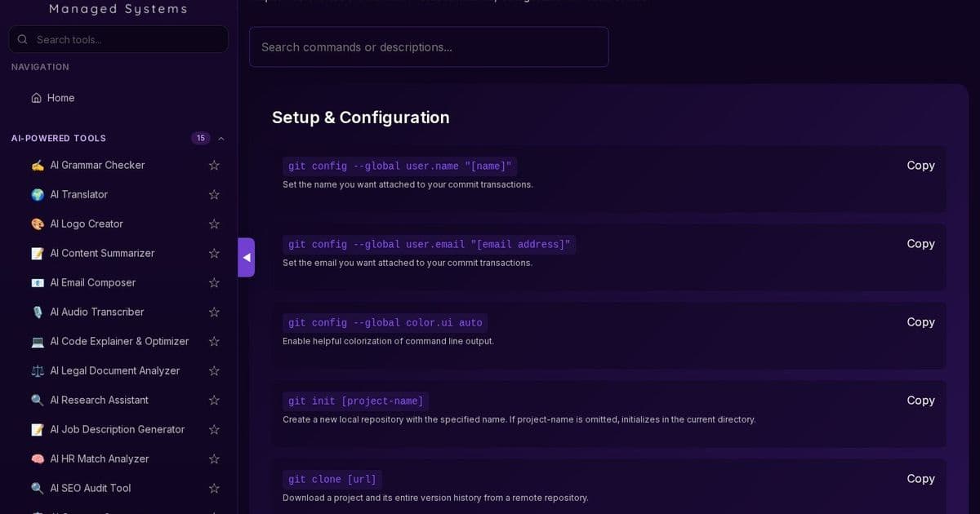Image resolution: width=980 pixels, height=514 pixels.
Task: Click the Home icon in navigation
Action: tap(36, 97)
